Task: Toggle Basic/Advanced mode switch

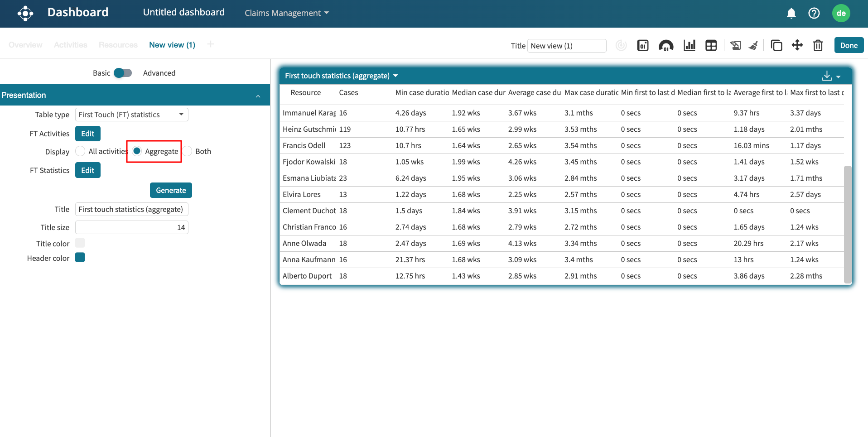Action: (123, 73)
